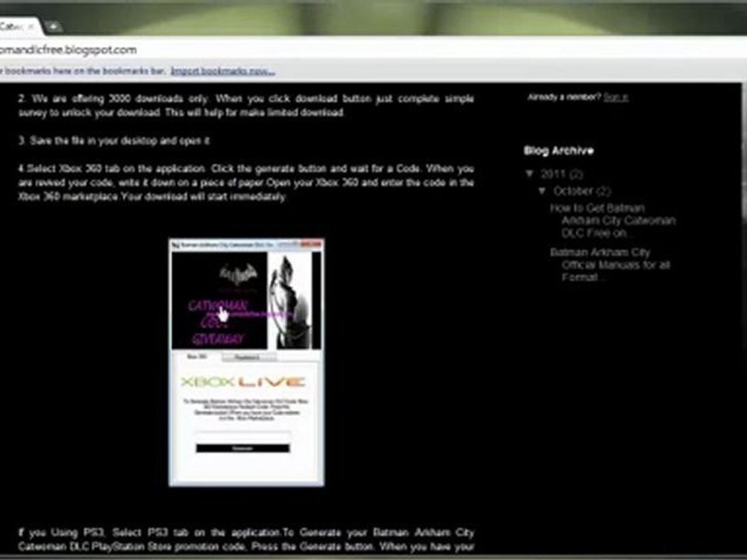Click the Import bookmarks now link

[223, 71]
